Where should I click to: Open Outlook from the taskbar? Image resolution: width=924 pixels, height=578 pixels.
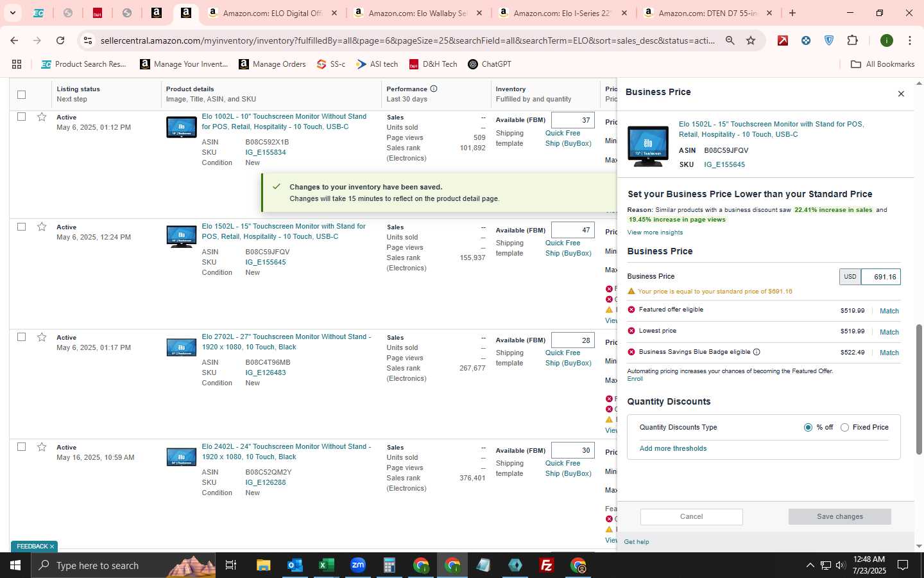click(x=295, y=565)
